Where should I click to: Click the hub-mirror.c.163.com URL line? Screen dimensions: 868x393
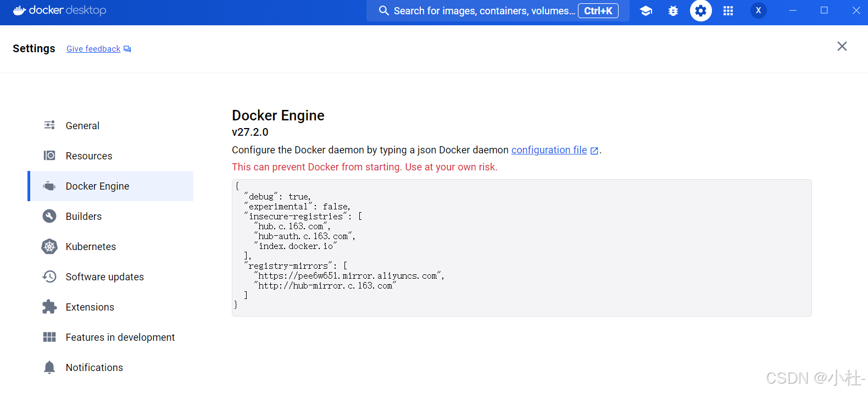325,285
